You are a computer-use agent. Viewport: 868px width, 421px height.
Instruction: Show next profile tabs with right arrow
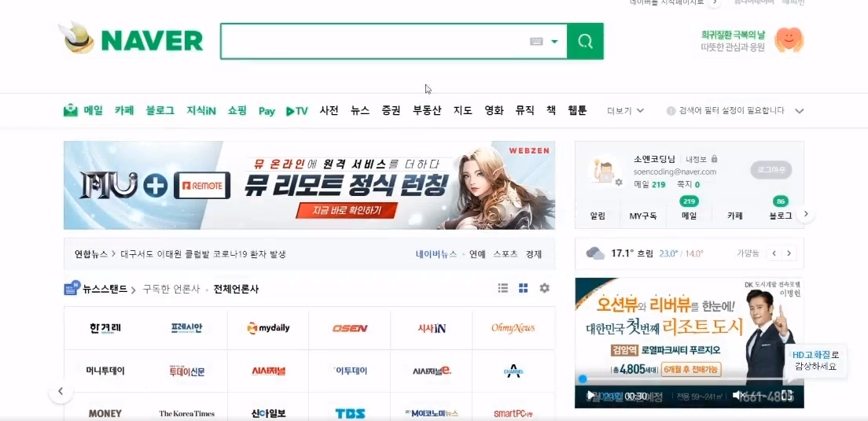point(806,214)
